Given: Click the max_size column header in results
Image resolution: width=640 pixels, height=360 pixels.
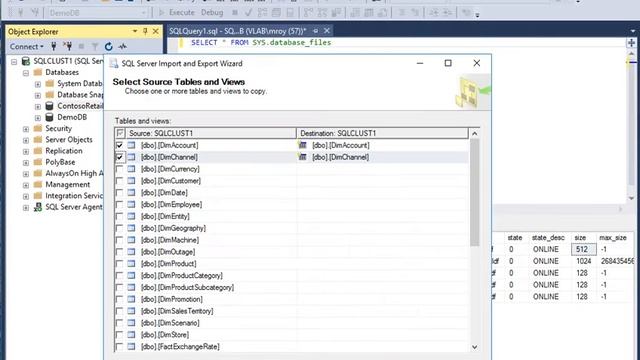Looking at the screenshot, I should click(613, 238).
